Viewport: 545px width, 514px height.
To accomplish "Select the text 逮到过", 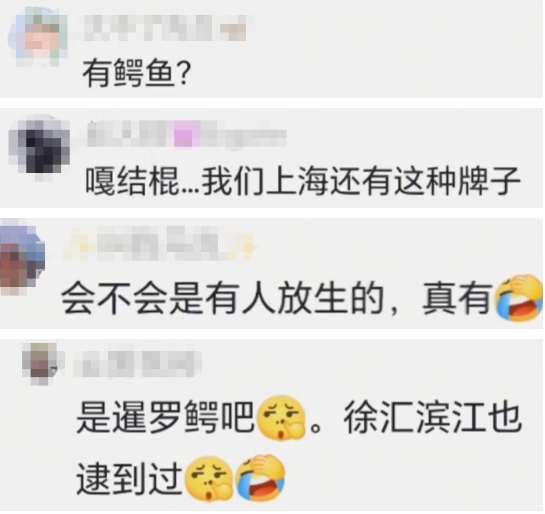I will pyautogui.click(x=129, y=480).
